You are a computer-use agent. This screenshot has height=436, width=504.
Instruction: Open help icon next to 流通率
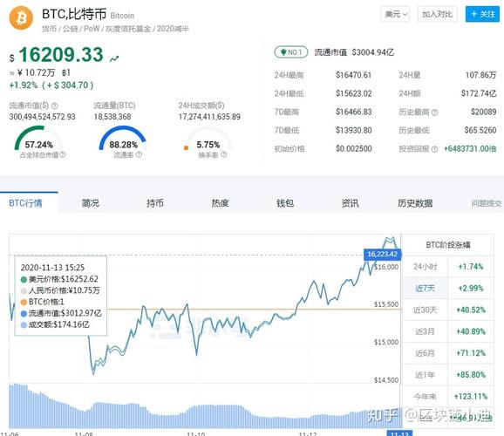click(x=139, y=154)
